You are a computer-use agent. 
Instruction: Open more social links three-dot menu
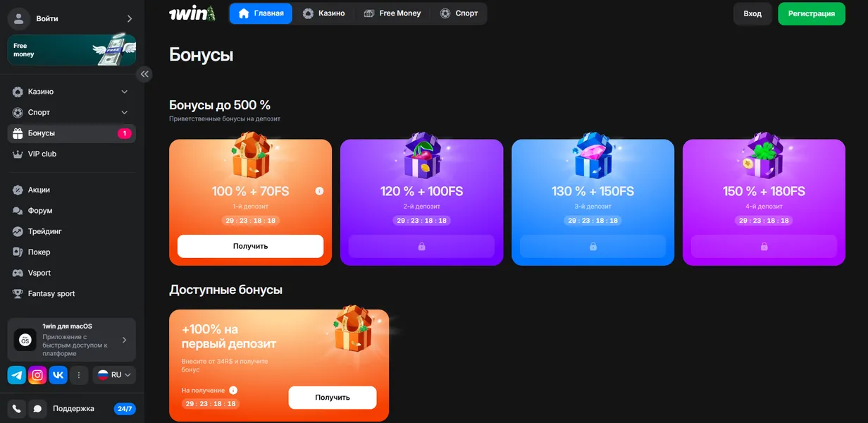click(78, 375)
